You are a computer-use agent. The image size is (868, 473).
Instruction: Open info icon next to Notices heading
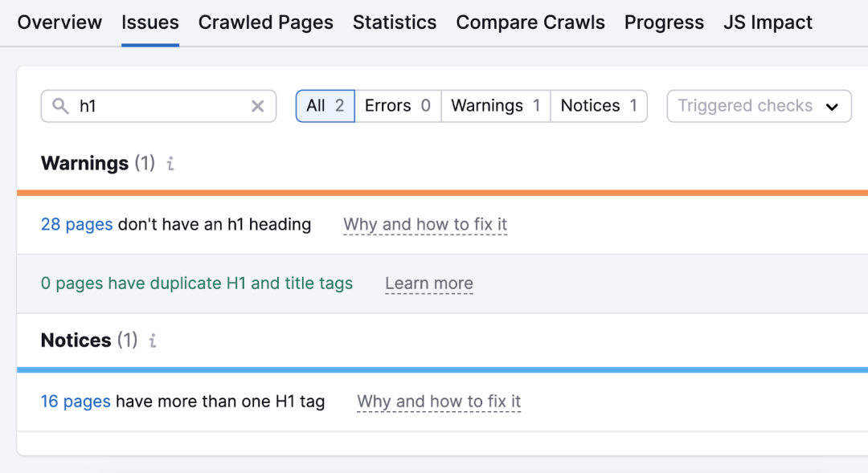(x=153, y=340)
